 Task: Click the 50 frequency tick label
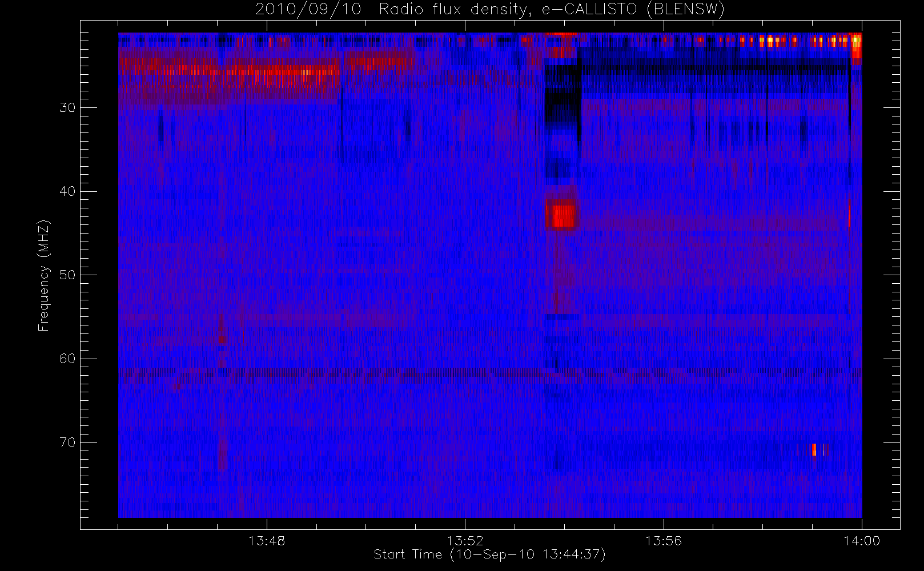pyautogui.click(x=67, y=275)
